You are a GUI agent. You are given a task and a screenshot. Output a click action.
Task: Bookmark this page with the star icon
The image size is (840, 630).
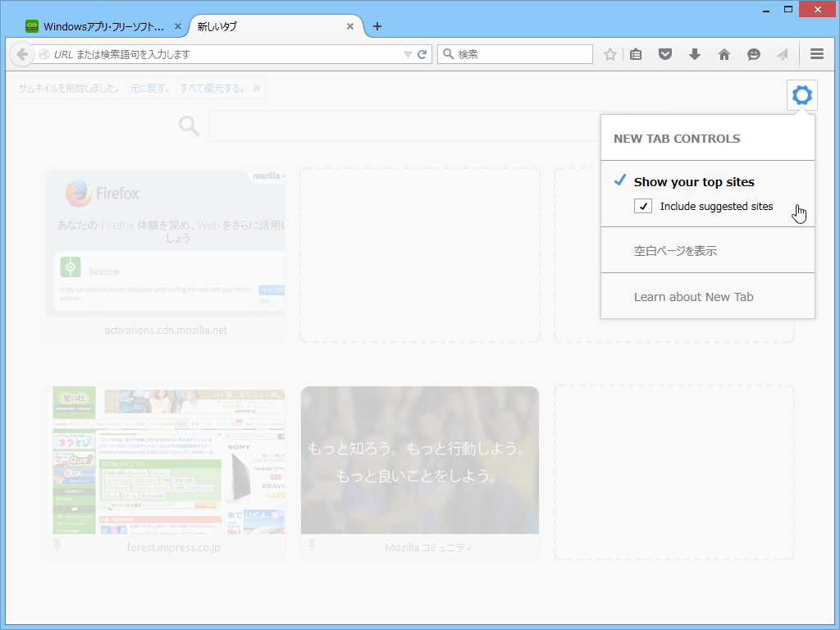(x=609, y=54)
